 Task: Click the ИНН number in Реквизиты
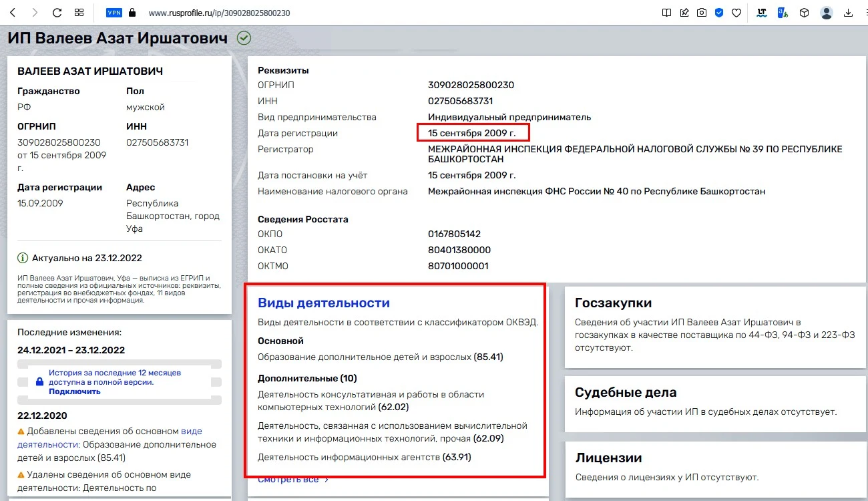461,101
